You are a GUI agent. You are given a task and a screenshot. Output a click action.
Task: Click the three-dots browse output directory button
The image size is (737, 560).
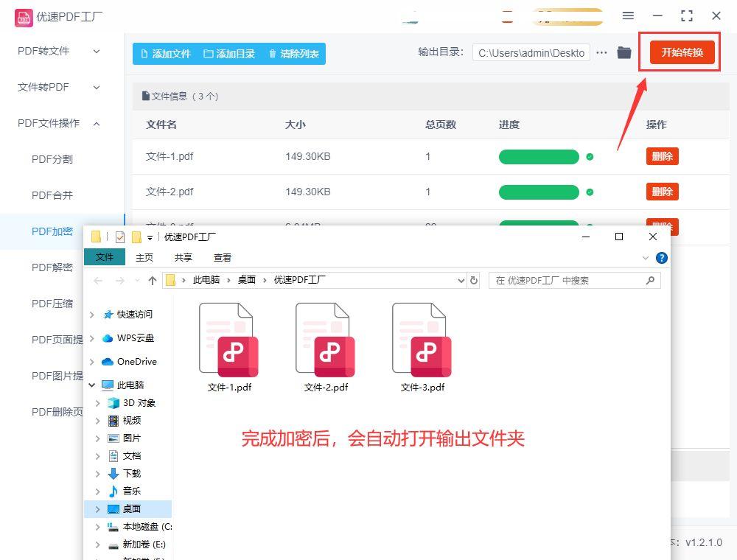tap(601, 52)
